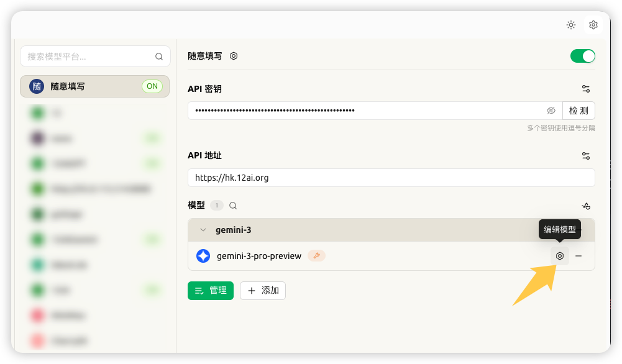This screenshot has width=622, height=364.
Task: Click the green 管理 button
Action: pyautogui.click(x=210, y=291)
